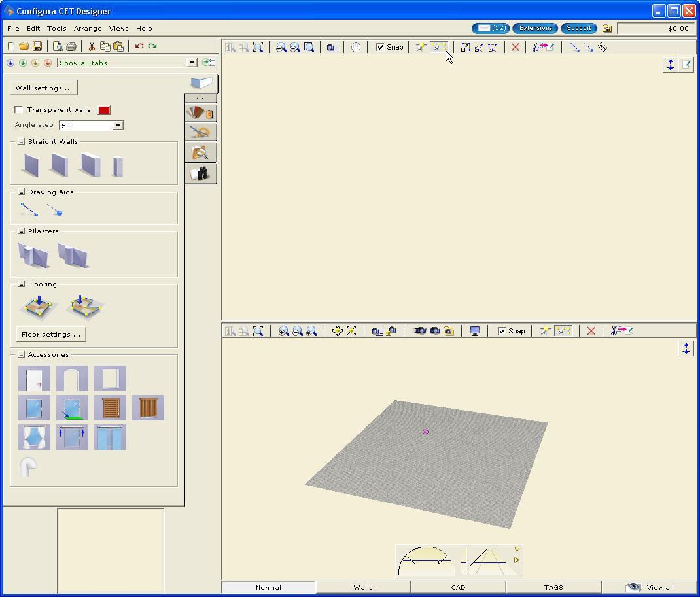Open the Arrange menu

coord(88,28)
